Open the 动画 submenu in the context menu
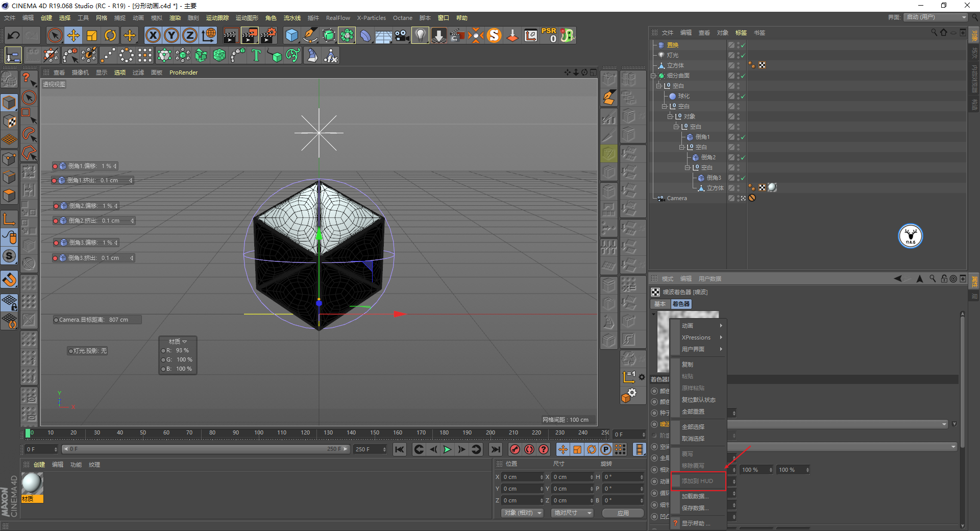Screen dimensions: 980x531 [702, 326]
